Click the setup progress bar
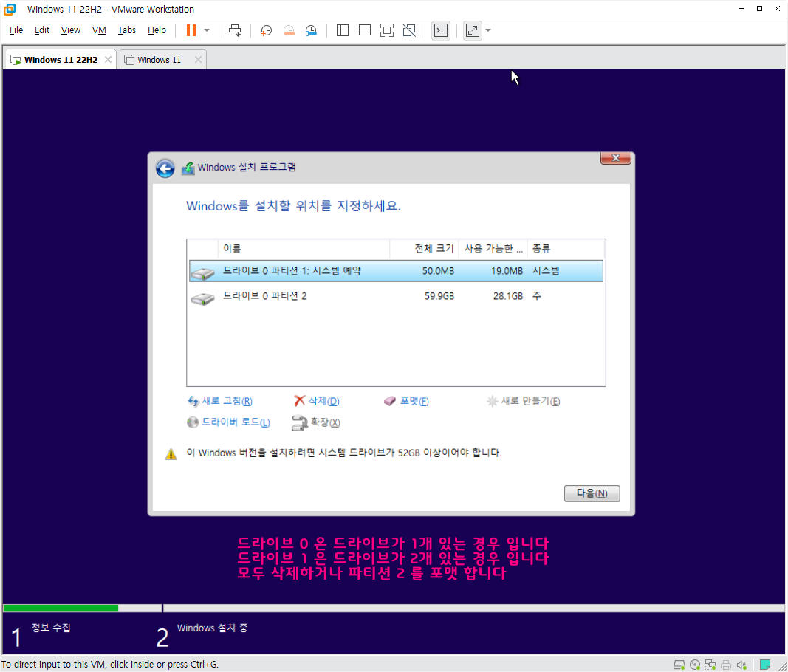Screen dimensions: 788x672 coord(394,608)
